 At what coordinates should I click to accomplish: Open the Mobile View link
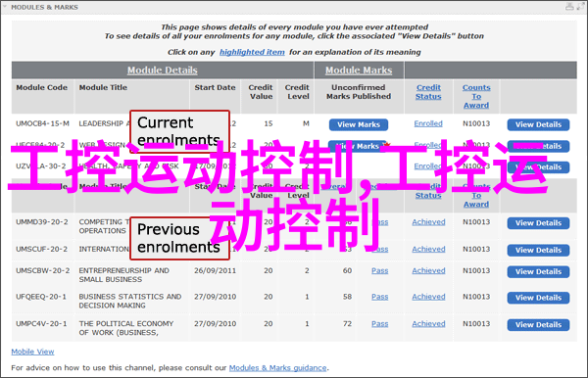(x=32, y=352)
